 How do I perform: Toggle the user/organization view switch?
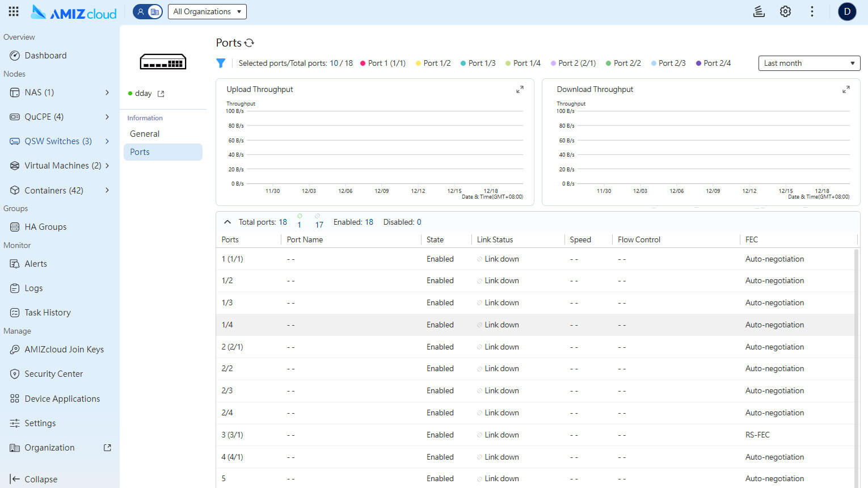[x=148, y=11]
